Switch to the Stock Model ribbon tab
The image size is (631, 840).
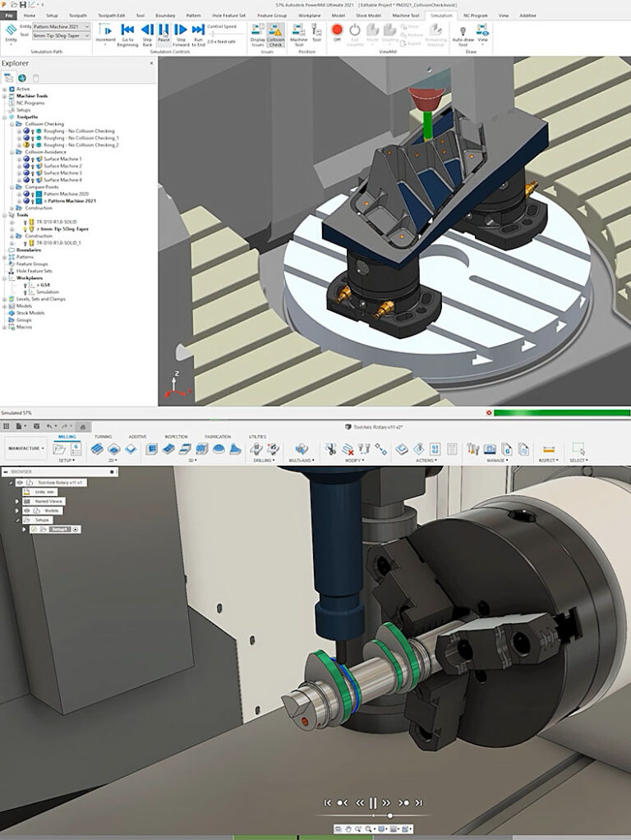(368, 16)
